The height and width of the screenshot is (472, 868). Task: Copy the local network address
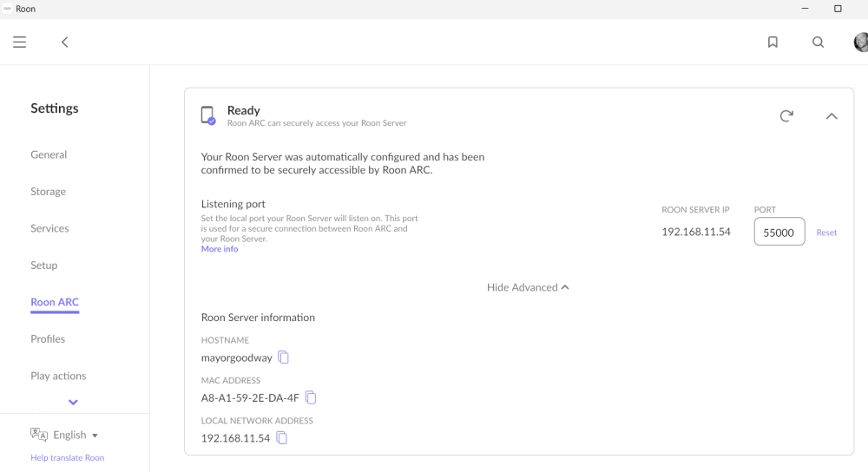tap(282, 437)
